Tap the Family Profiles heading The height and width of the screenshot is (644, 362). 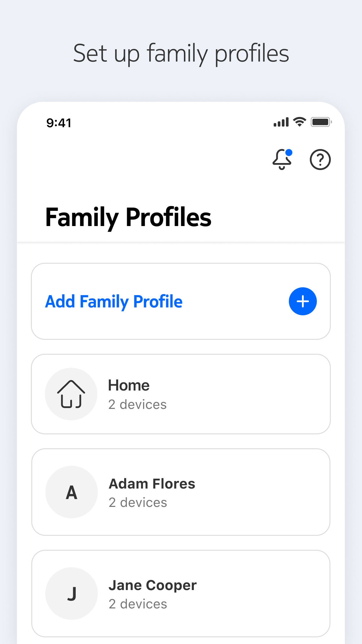point(128,218)
